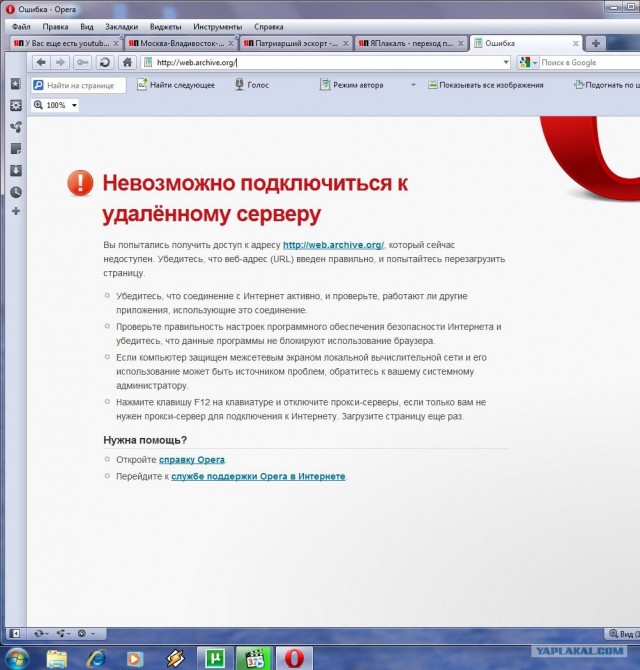Reload the page with the refresh button
Viewport: 640px width, 670px height.
105,62
